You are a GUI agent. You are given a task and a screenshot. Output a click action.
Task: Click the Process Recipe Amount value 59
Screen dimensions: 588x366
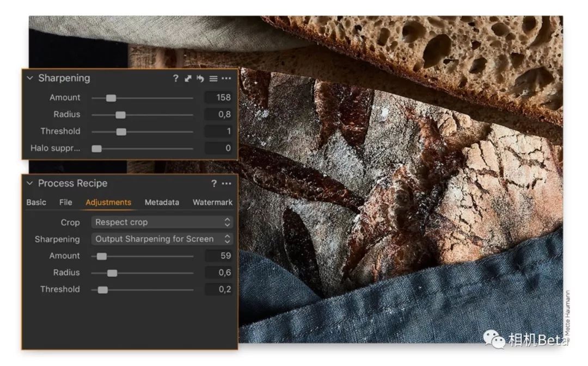click(x=218, y=256)
